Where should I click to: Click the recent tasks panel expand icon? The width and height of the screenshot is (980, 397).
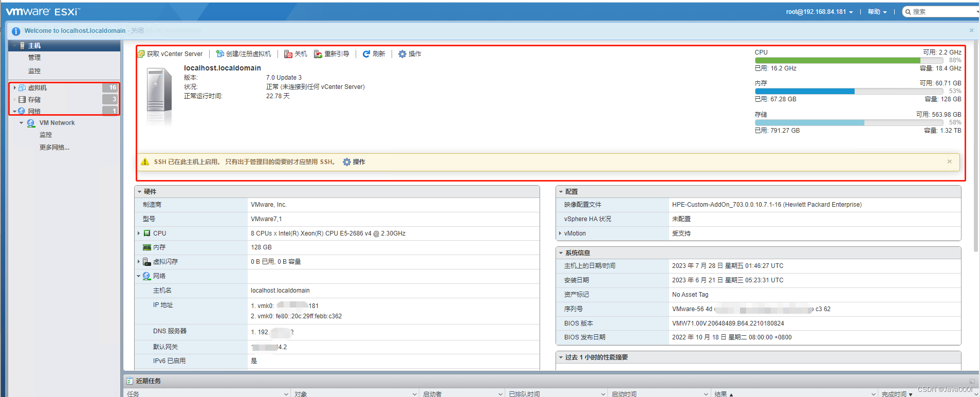(972, 381)
